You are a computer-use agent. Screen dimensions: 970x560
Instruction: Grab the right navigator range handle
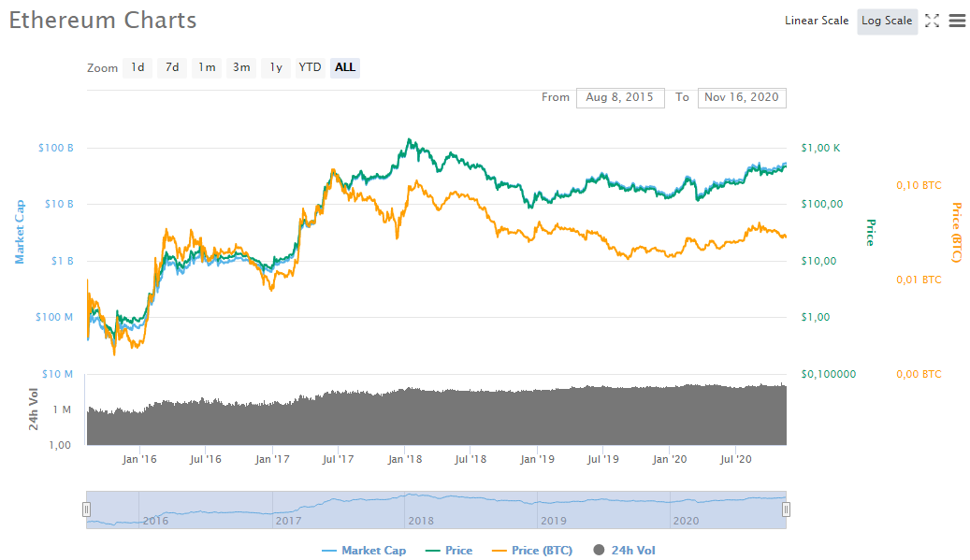click(787, 510)
